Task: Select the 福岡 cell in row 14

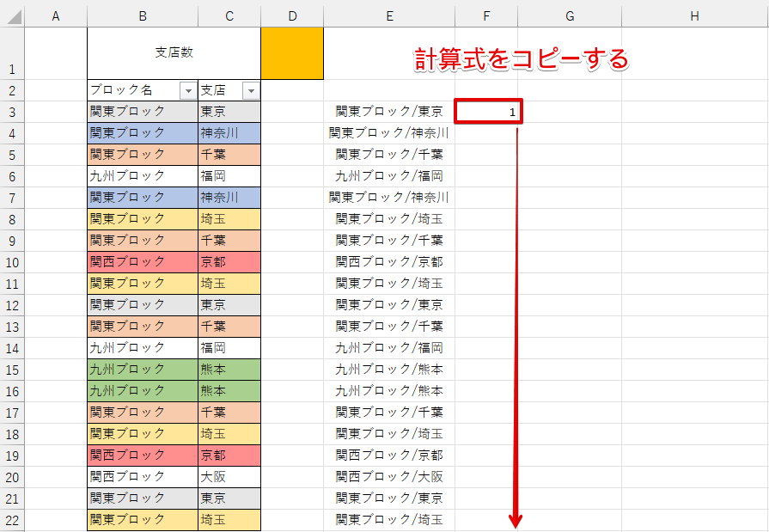Action: point(229,348)
